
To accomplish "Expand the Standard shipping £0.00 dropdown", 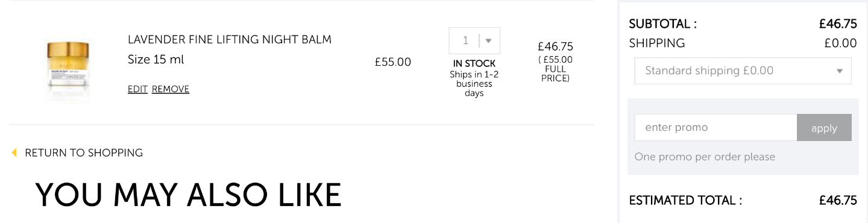I will point(743,71).
